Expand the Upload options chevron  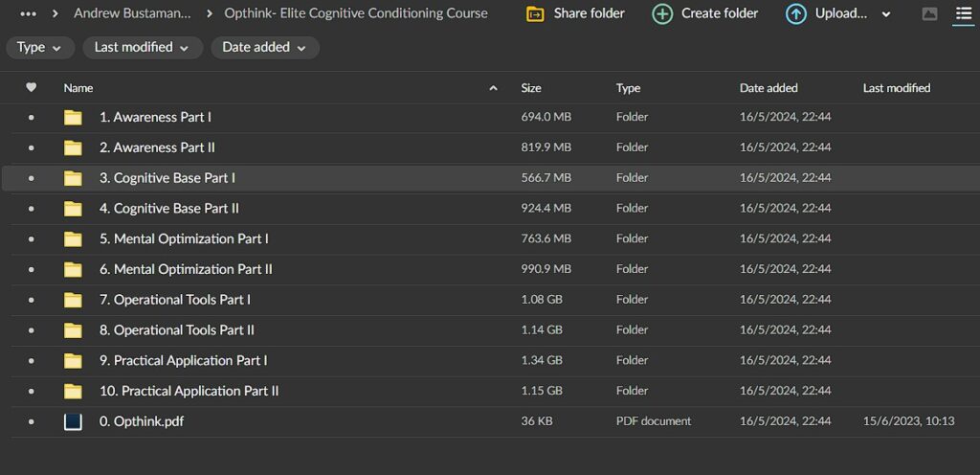point(885,14)
